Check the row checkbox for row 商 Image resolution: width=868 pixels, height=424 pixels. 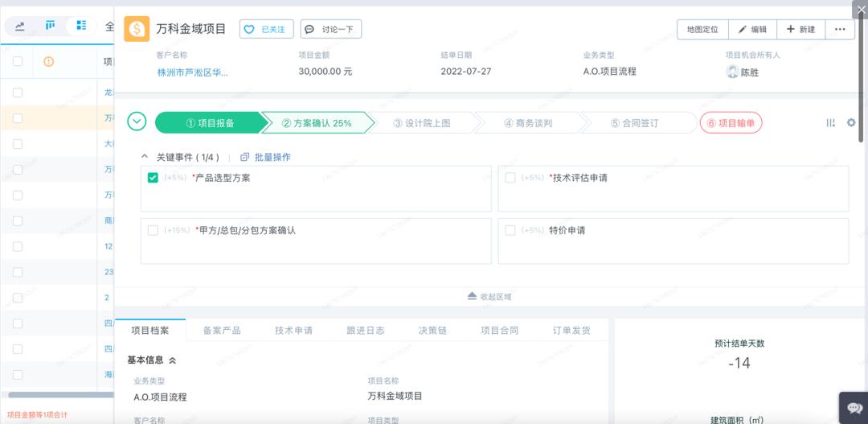(x=18, y=220)
